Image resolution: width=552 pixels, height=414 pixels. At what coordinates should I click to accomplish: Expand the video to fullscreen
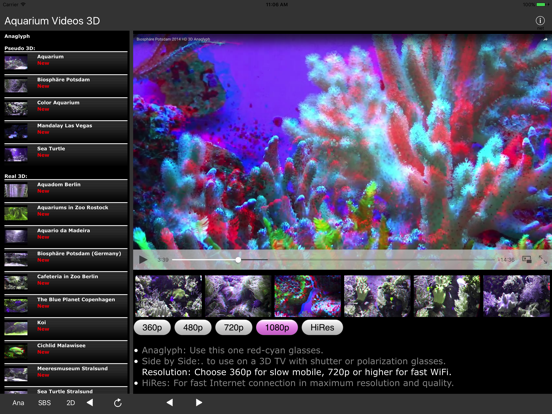[x=543, y=259]
